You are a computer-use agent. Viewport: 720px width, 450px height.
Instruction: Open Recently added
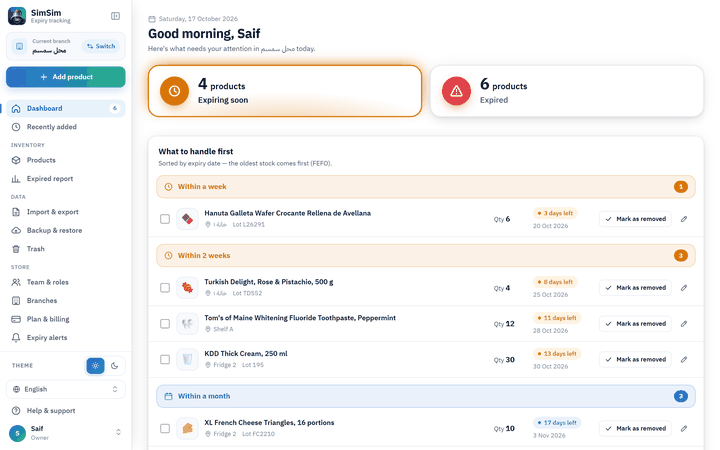66,127
